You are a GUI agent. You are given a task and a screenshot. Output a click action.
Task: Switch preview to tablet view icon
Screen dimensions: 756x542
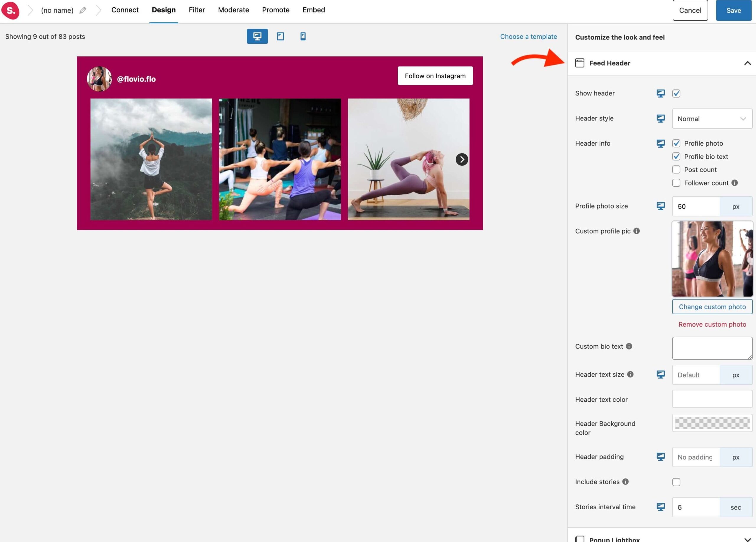point(280,36)
